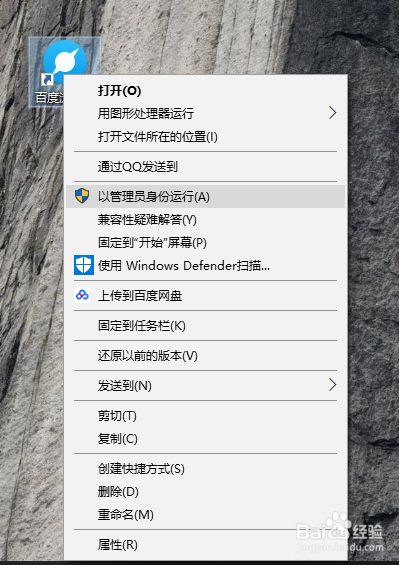Select 复制(C) in the context menu

205,439
